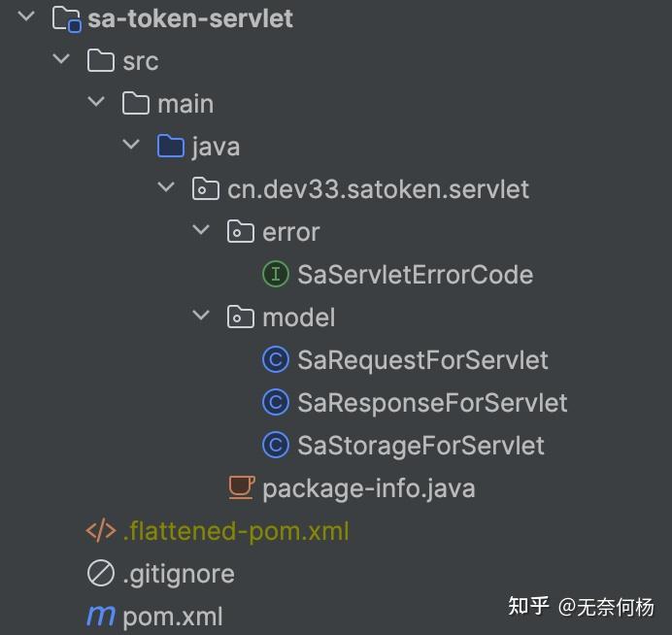Screen dimensions: 672x635
Task: Click the class icon beside SaStorageForServlet
Action: point(276,446)
